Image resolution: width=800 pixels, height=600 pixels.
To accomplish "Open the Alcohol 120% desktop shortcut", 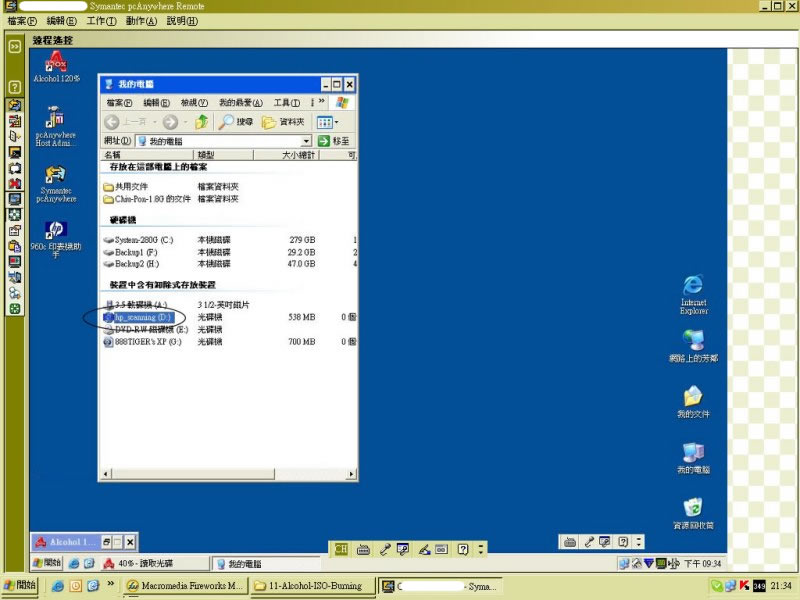I will (56, 67).
